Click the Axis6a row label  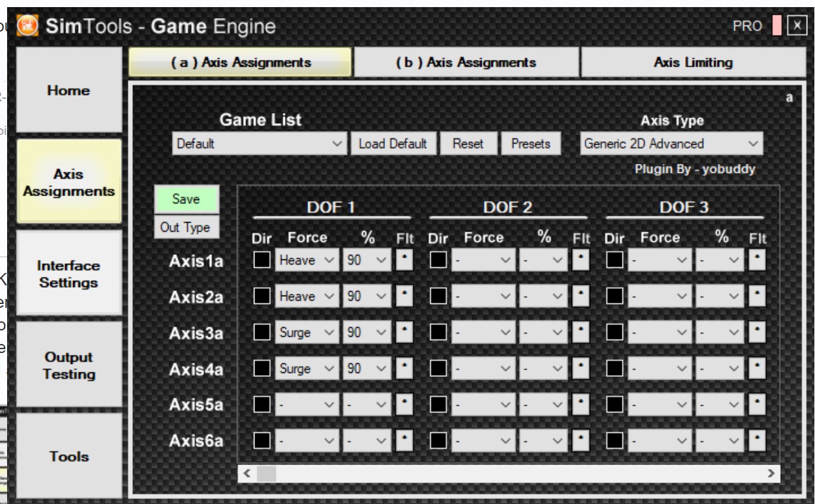[x=196, y=441]
